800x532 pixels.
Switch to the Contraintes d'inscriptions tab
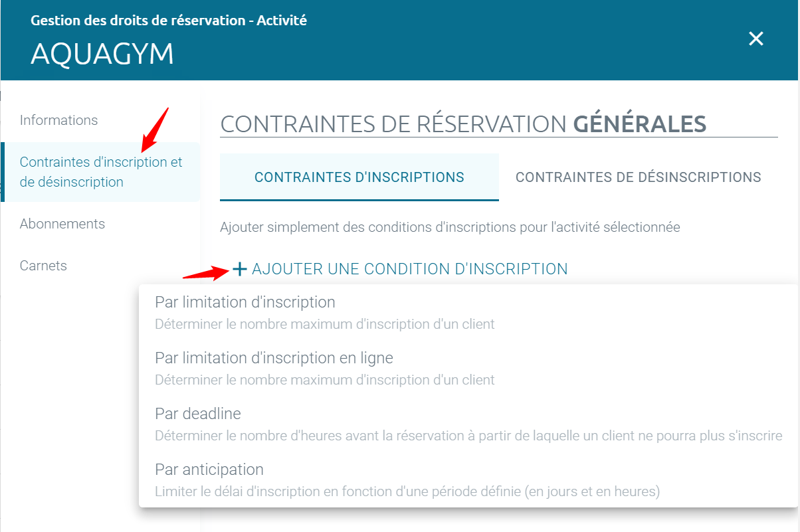tap(359, 177)
